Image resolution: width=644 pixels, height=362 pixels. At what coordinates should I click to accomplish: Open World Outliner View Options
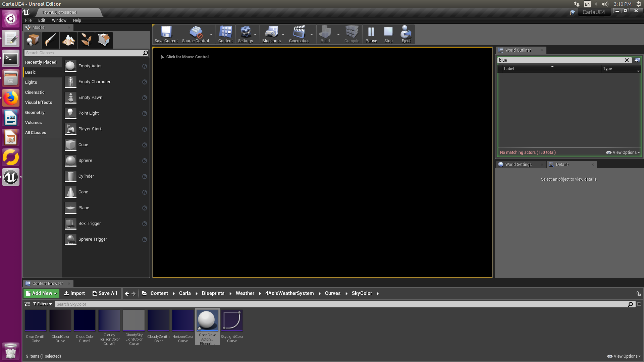click(x=623, y=153)
